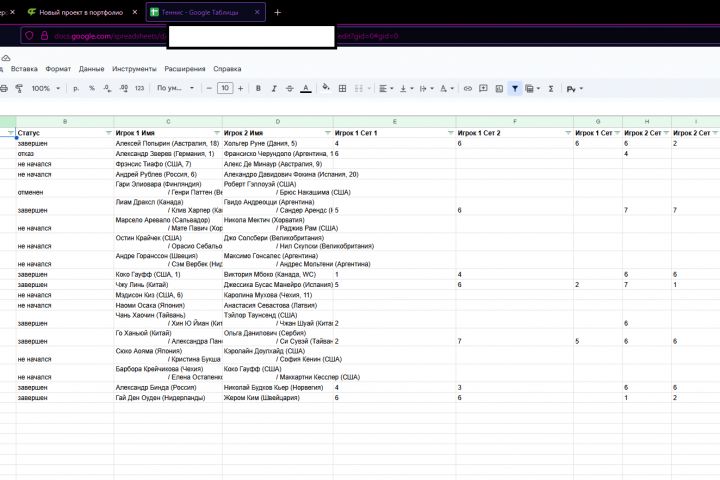Open the Данные menu
This screenshot has width=720, height=480.
91,69
